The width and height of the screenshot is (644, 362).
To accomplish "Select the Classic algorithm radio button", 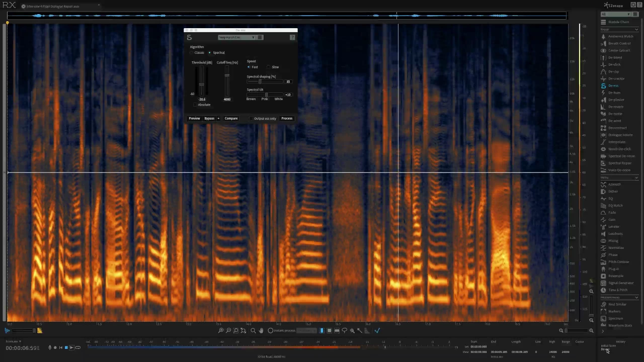I will 192,52.
